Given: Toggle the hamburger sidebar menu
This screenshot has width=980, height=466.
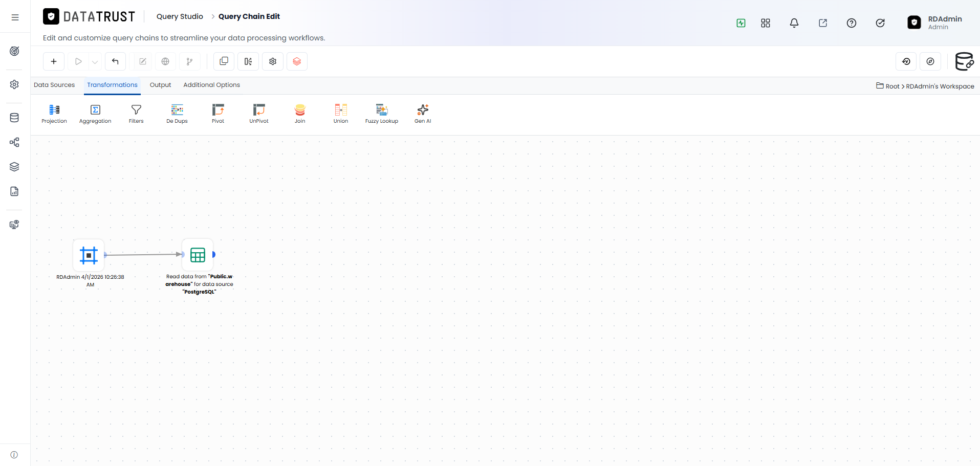Looking at the screenshot, I should (15, 17).
